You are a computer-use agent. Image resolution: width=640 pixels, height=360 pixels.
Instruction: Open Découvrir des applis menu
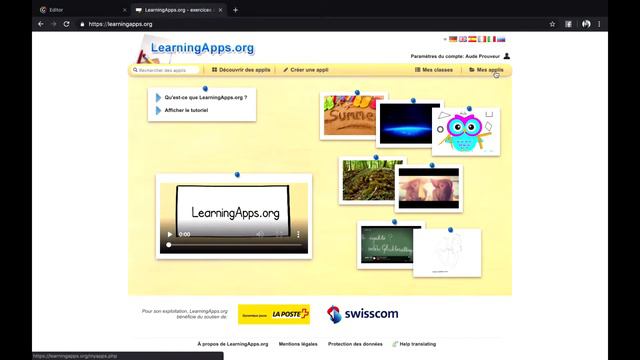tap(241, 70)
